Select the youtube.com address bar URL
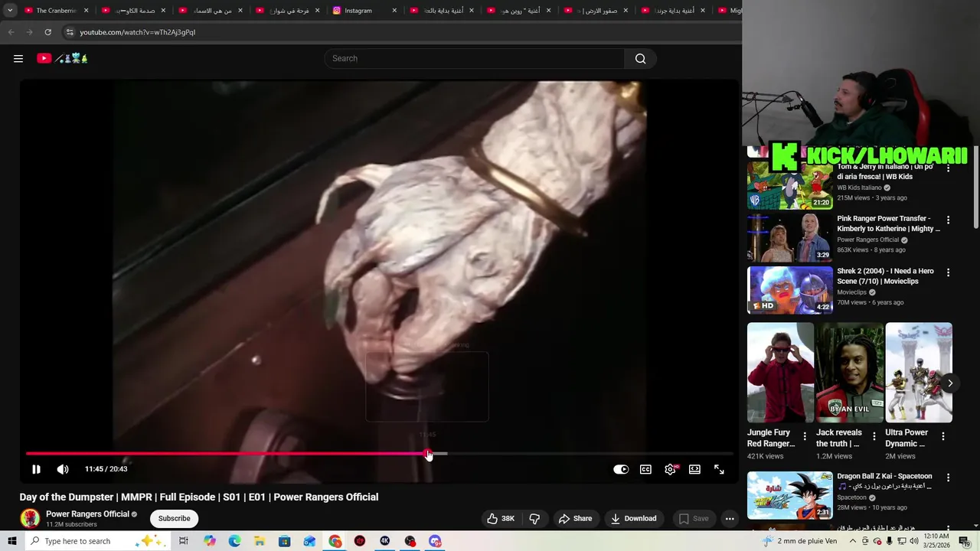This screenshot has width=980, height=551. coord(138,32)
